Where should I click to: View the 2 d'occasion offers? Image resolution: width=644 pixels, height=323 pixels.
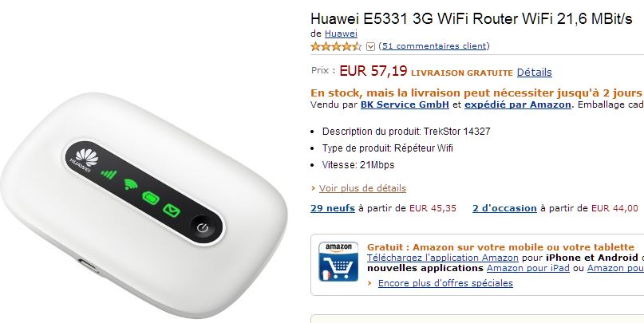504,208
